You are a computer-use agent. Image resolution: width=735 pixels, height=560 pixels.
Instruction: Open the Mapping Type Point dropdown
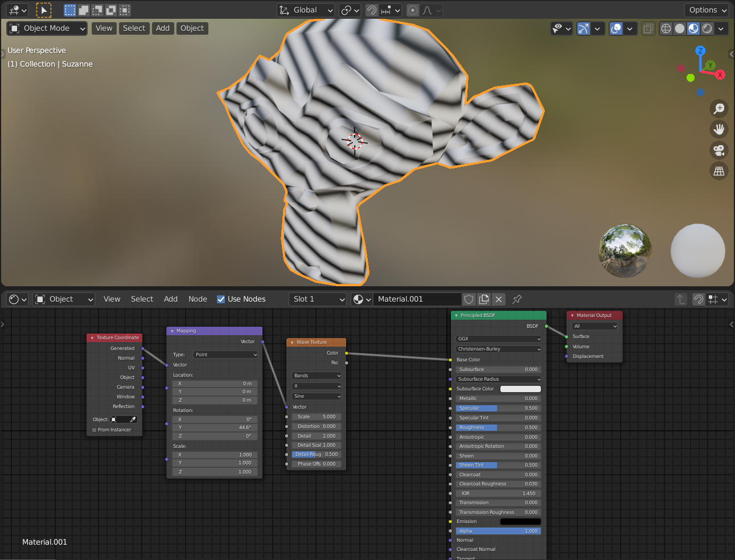click(x=226, y=355)
